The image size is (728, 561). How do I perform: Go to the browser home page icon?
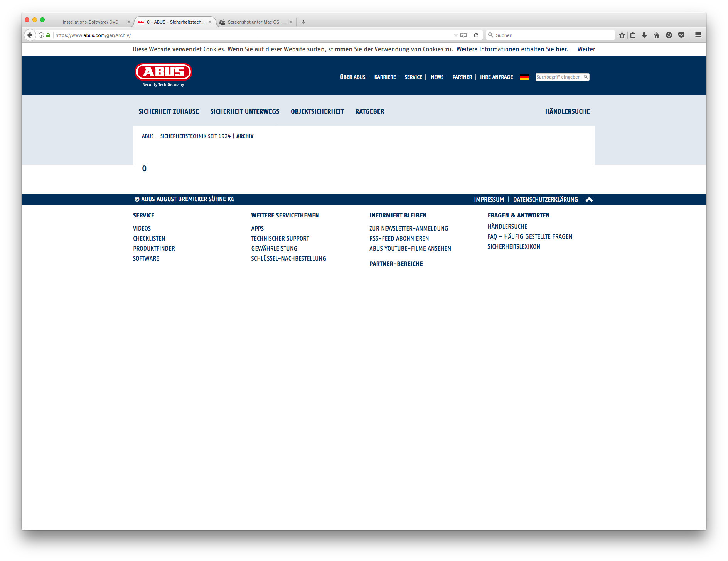pyautogui.click(x=656, y=35)
